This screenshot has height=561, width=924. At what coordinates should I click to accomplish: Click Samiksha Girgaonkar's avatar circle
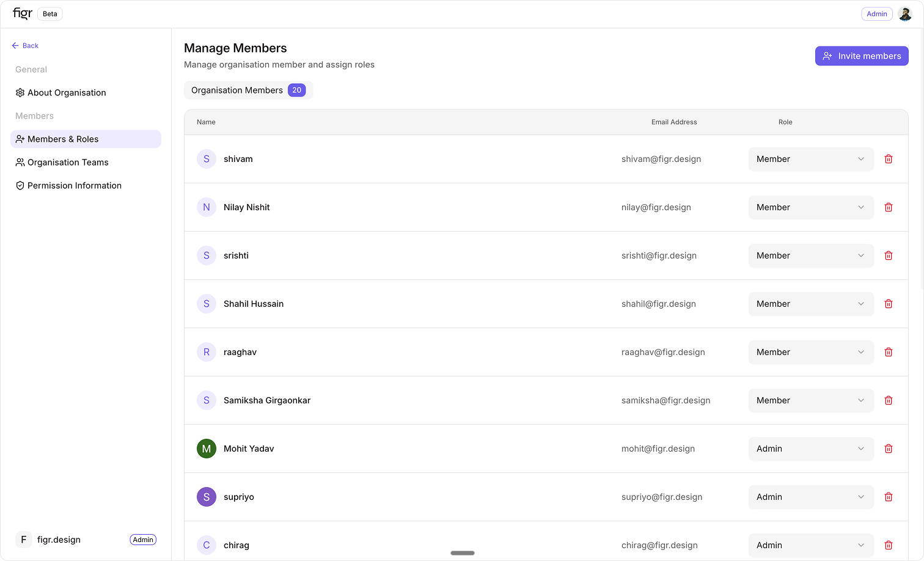coord(207,400)
